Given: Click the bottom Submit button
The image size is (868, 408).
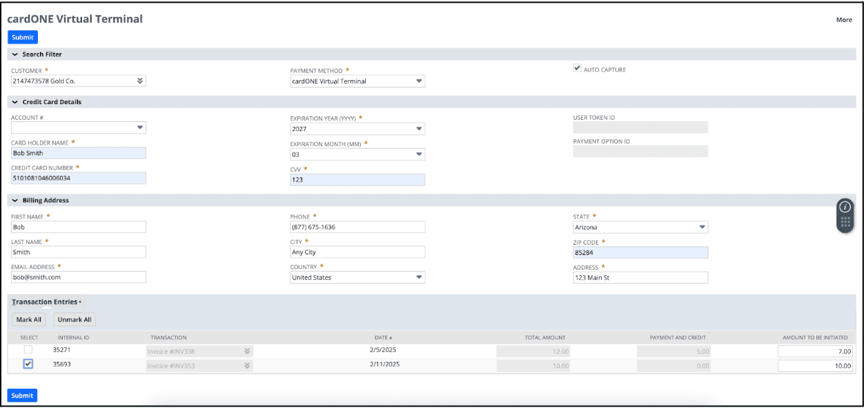Looking at the screenshot, I should coord(22,396).
